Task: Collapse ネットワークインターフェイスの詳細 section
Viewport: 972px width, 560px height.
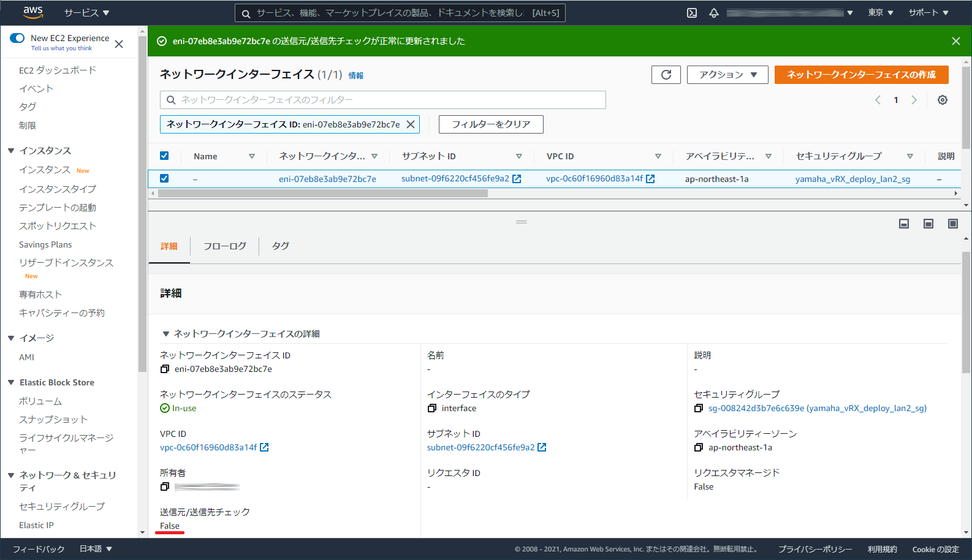Action: [x=165, y=334]
